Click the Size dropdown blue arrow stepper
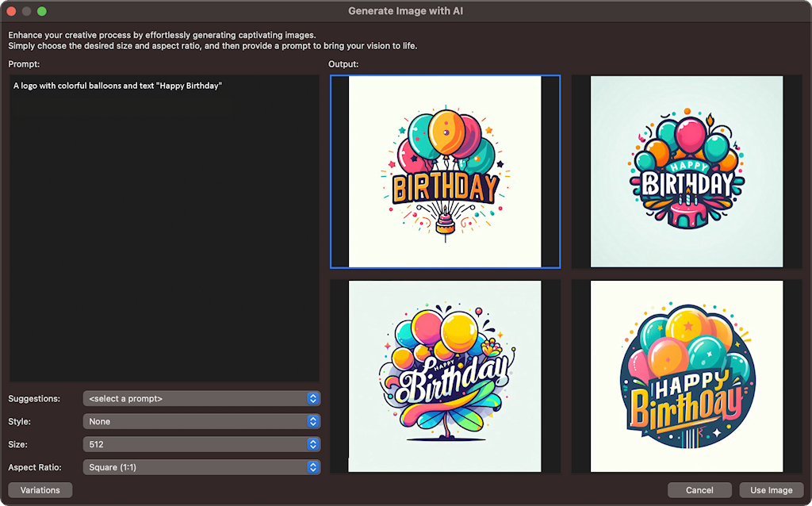The image size is (812, 506). [313, 444]
